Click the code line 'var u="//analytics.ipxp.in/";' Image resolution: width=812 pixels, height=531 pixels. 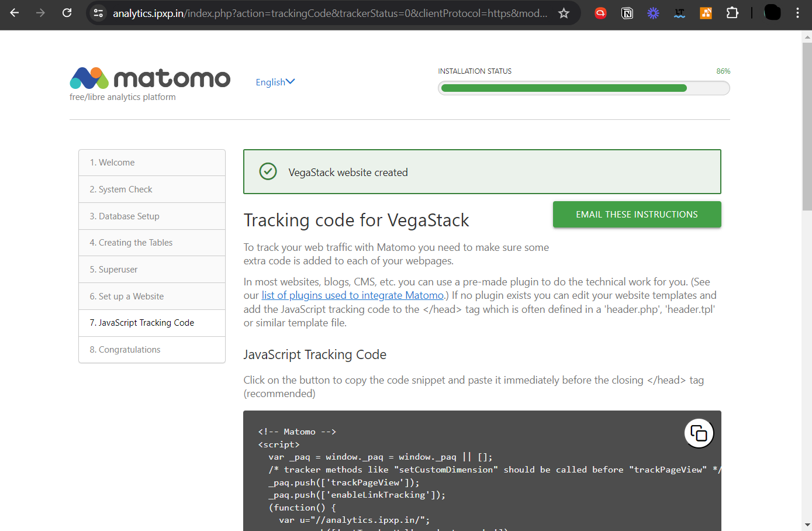354,520
